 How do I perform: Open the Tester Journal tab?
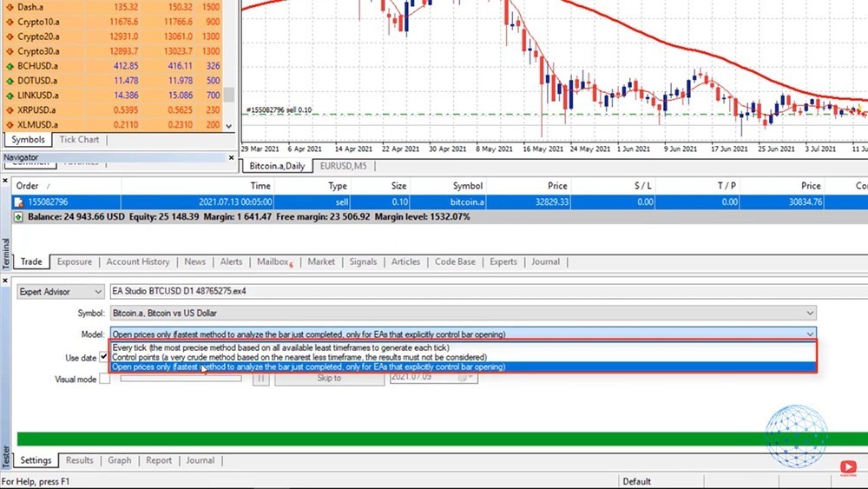[x=200, y=460]
